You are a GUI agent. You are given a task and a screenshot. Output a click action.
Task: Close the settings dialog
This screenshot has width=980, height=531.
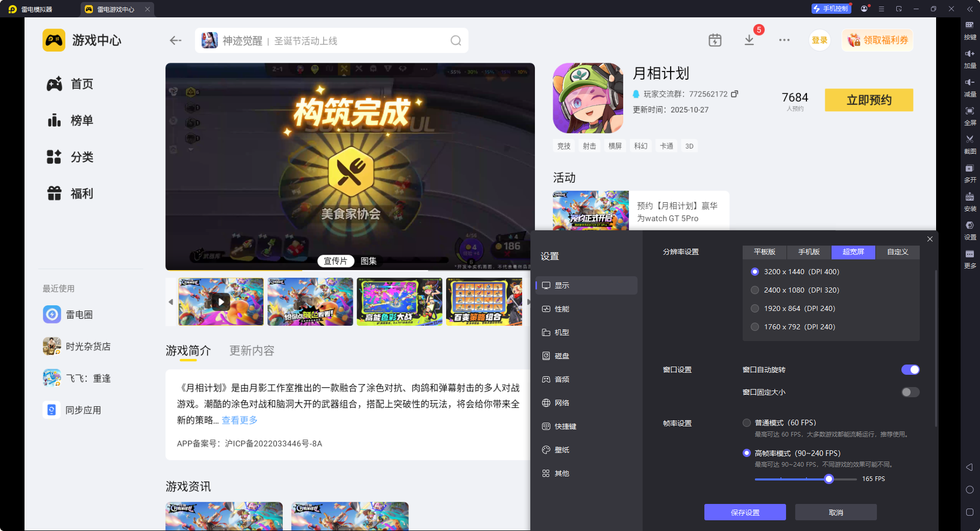coord(930,239)
